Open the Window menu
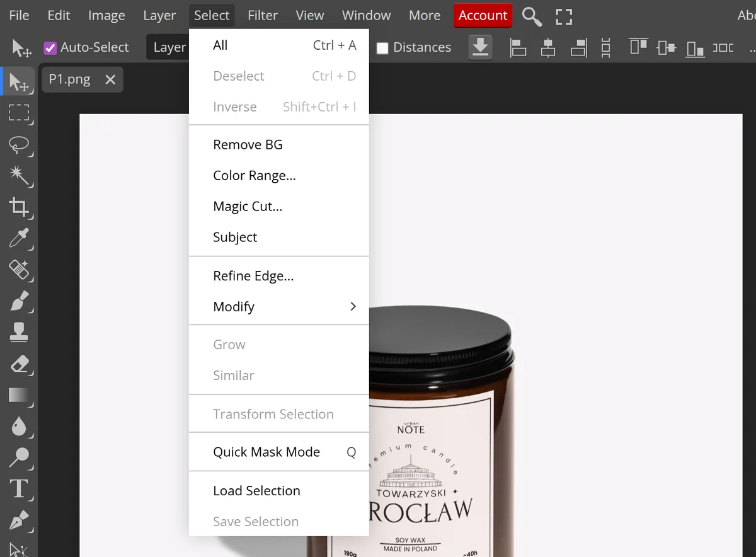This screenshot has width=756, height=557. click(x=367, y=15)
